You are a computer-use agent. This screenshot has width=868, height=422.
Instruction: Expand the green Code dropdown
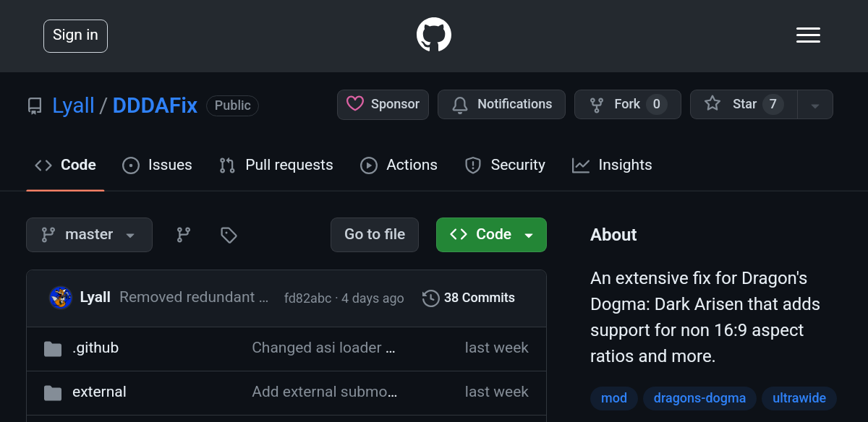491,235
